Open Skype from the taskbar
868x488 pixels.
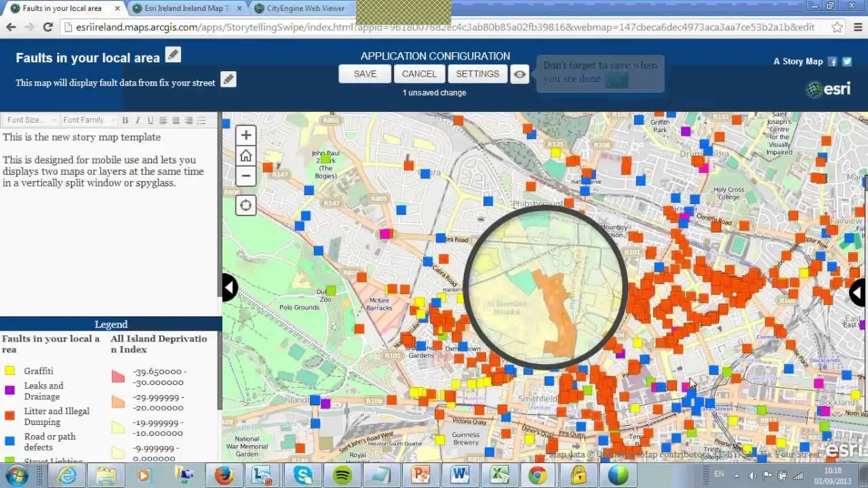(x=303, y=475)
